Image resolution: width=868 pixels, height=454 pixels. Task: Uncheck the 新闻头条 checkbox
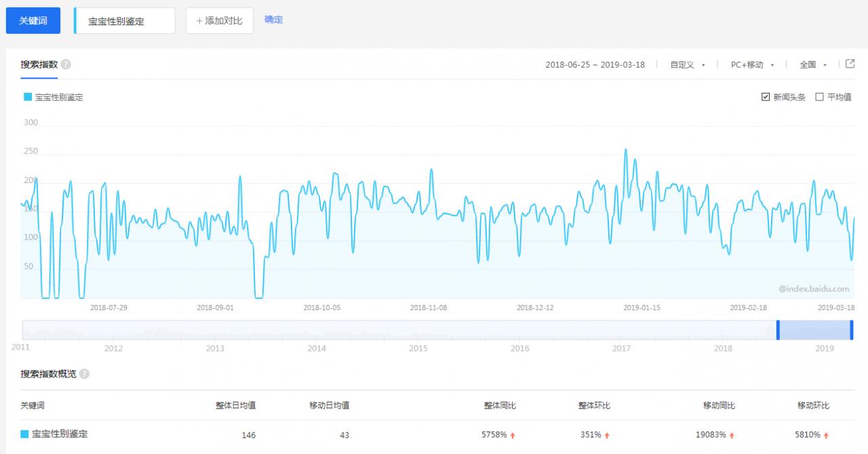click(x=766, y=97)
